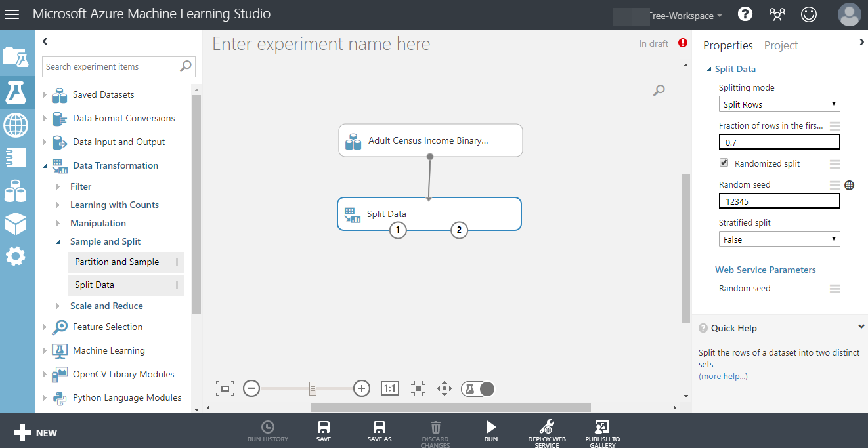Switch to the Properties tab
868x448 pixels.
point(727,45)
